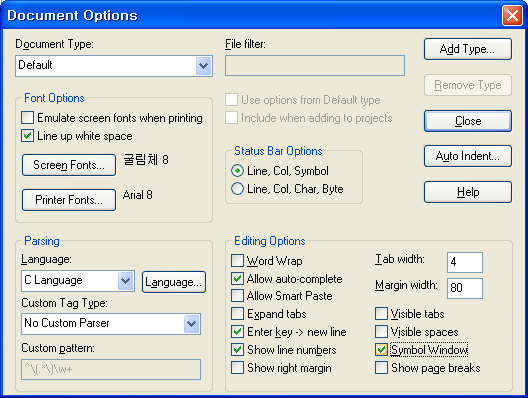The image size is (528, 398).
Task: Click the Language... button
Action: (174, 282)
